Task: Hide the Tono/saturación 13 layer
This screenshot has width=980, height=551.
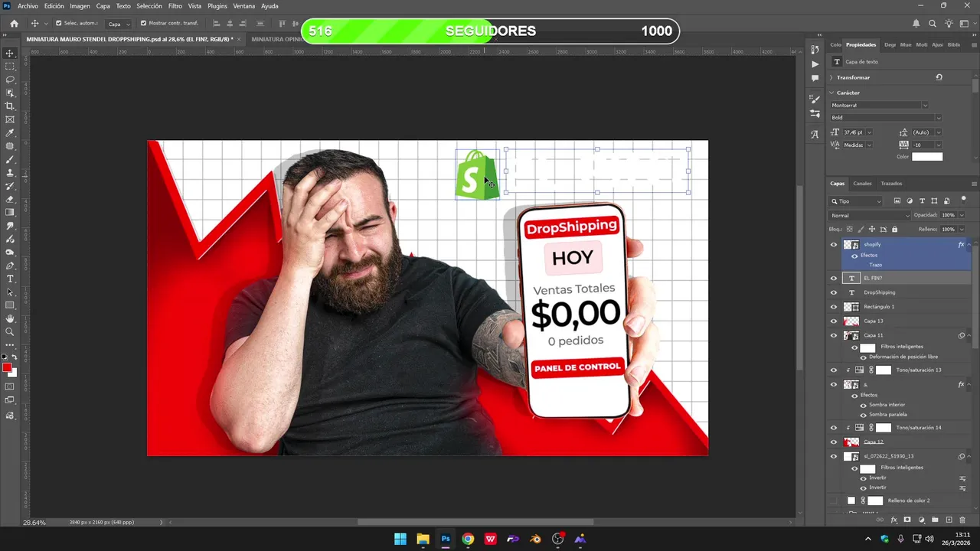Action: point(834,370)
